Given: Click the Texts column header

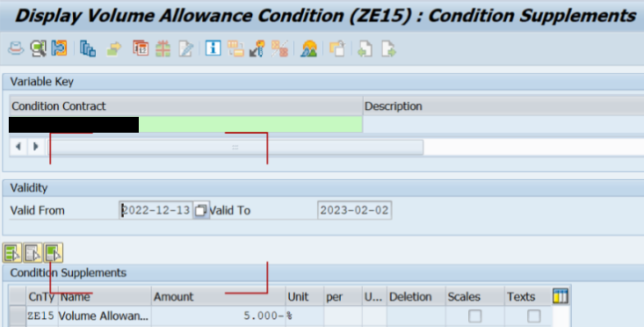Looking at the screenshot, I should pyautogui.click(x=527, y=296).
